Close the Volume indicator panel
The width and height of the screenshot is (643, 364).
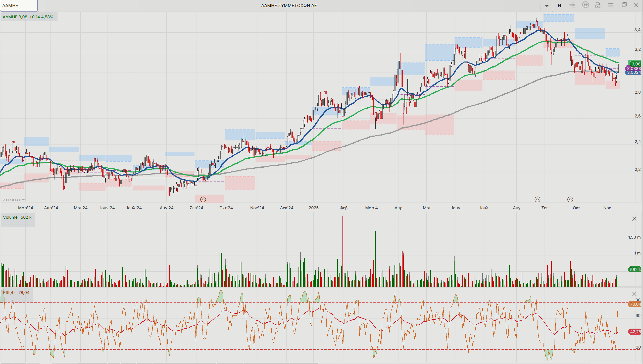(x=634, y=219)
